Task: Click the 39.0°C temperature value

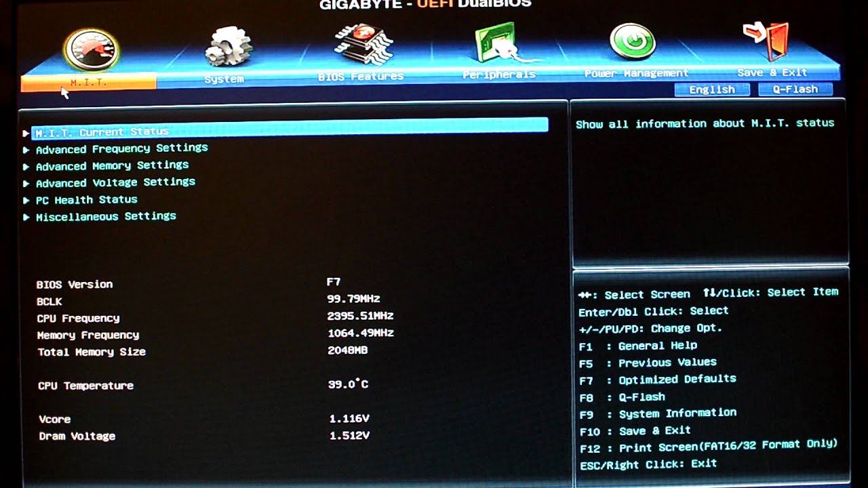Action: 349,384
